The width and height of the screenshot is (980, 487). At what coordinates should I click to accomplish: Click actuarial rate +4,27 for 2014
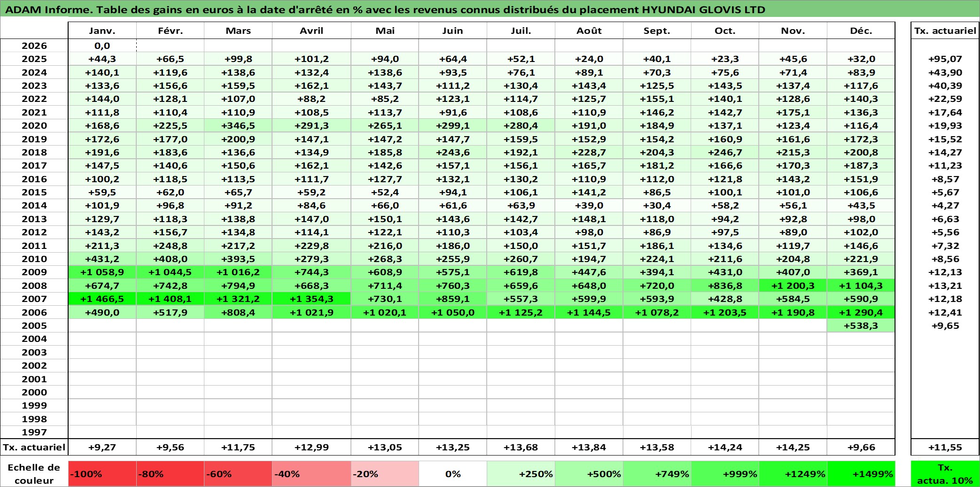[945, 205]
